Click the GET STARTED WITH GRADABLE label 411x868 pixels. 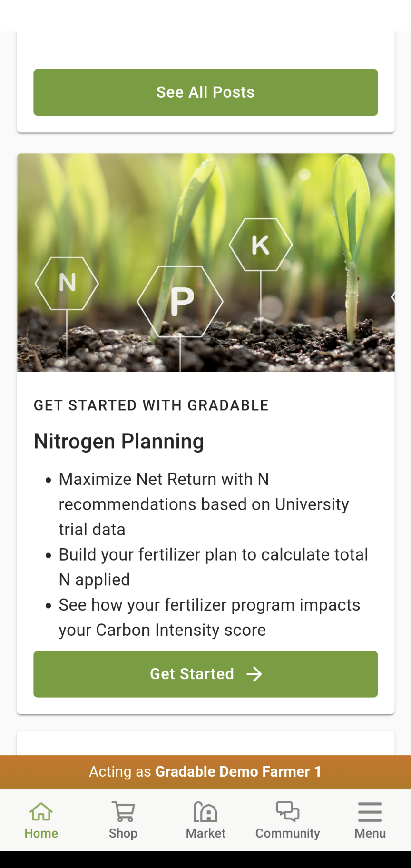coord(151,405)
